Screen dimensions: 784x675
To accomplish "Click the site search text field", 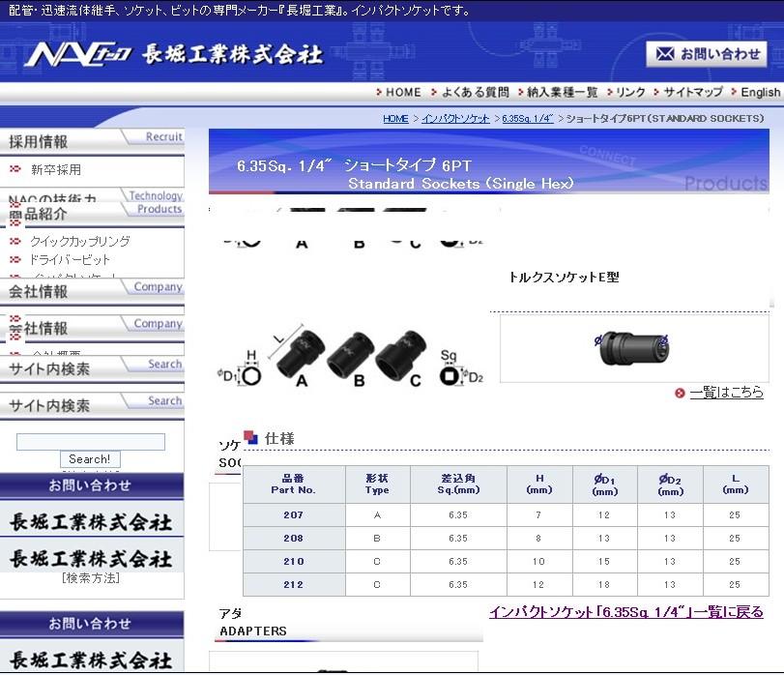I will 91,442.
